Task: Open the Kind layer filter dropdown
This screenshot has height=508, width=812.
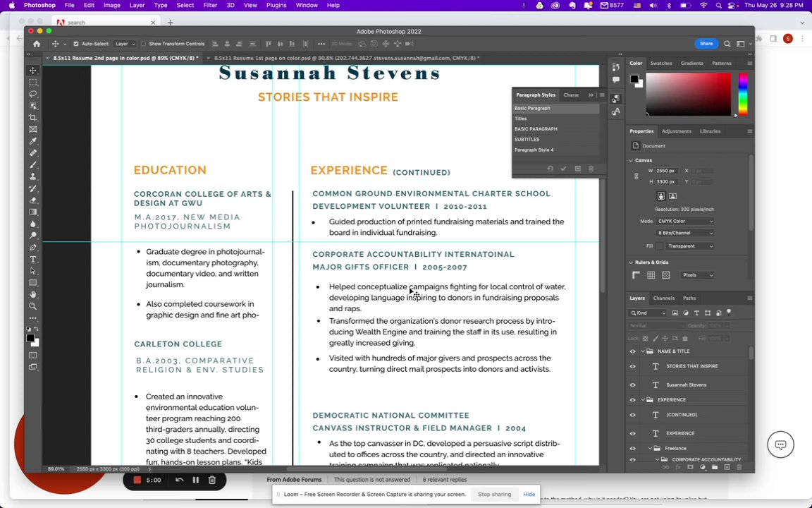Action: click(648, 313)
